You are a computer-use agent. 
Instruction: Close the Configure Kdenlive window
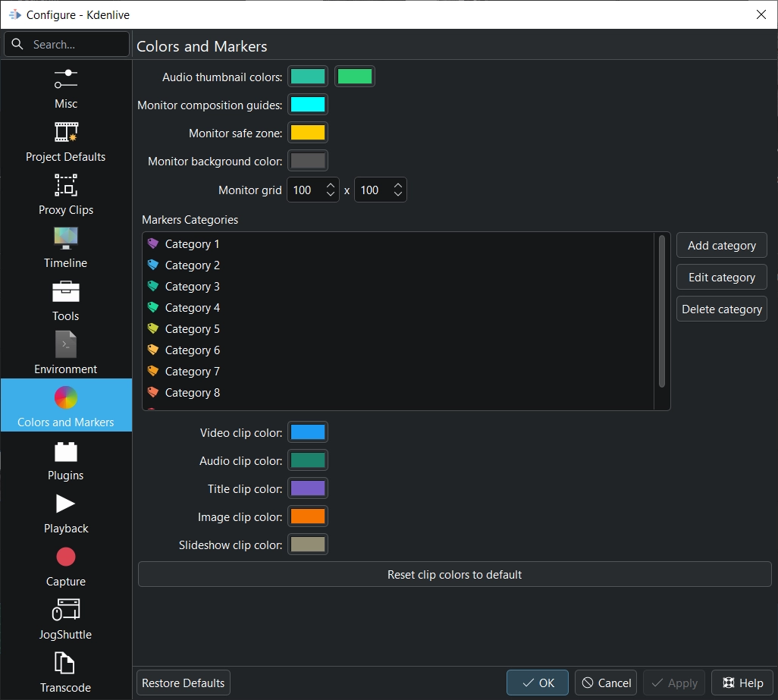coord(761,14)
